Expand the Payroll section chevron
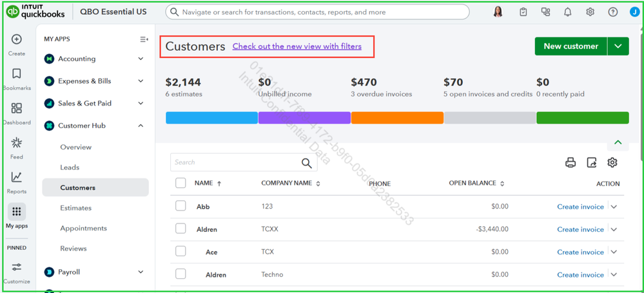 [141, 272]
